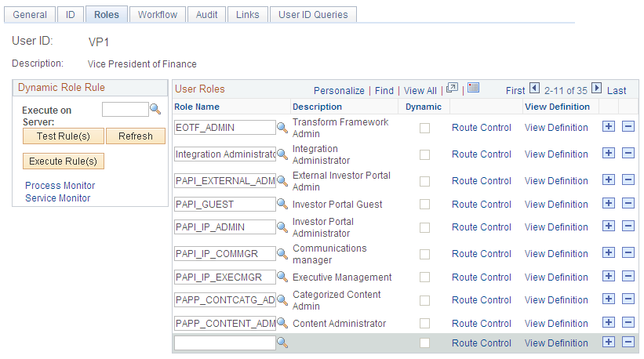The width and height of the screenshot is (644, 359).
Task: Add a row after PAPI_GUEST role
Action: coord(609,204)
